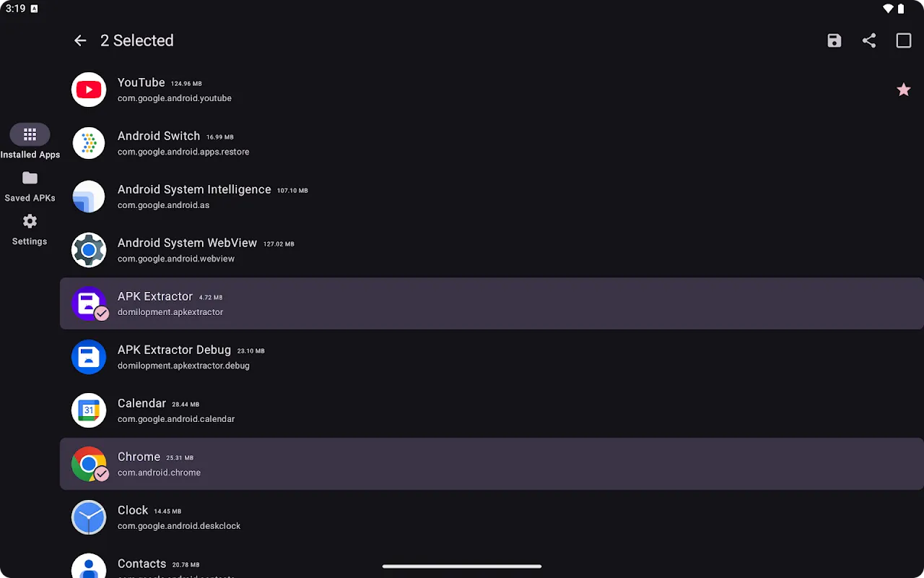Click the Android System WebView gear icon
The height and width of the screenshot is (578, 924).
(88, 250)
